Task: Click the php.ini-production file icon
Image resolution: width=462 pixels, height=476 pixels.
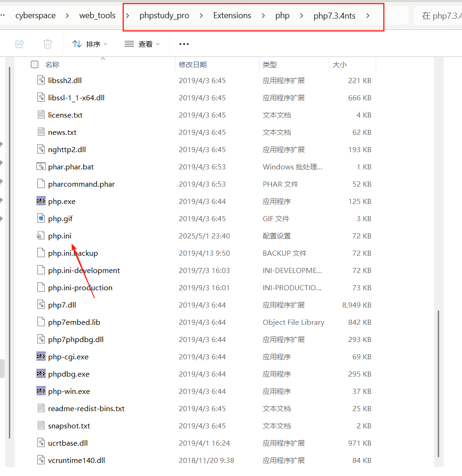Action: pos(41,287)
